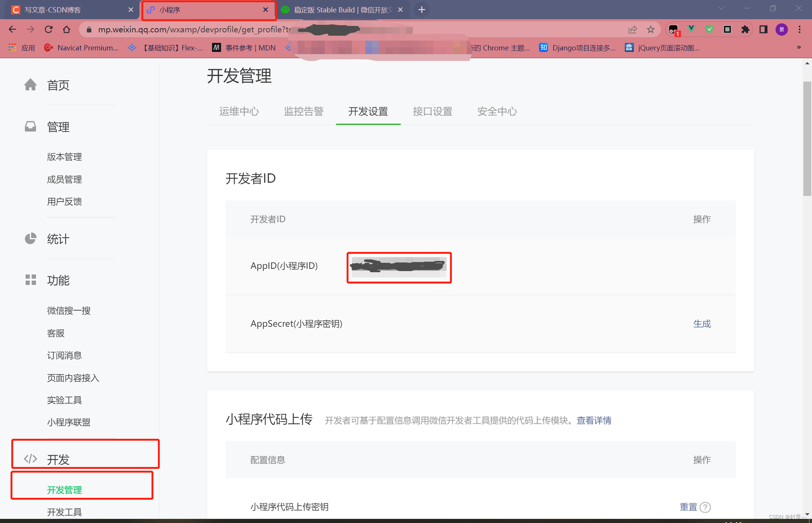
Task: Open 成员管理 in the sidebar
Action: 64,179
